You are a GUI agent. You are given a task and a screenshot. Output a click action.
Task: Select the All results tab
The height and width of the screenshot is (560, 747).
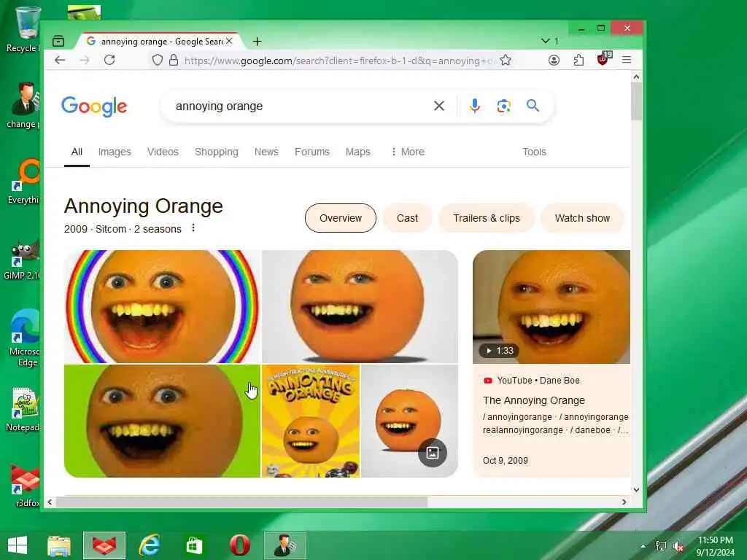(x=77, y=152)
